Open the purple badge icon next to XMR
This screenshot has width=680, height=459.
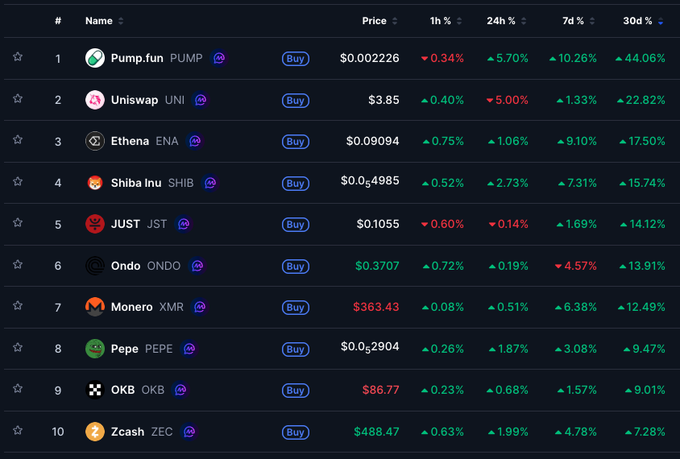199,307
